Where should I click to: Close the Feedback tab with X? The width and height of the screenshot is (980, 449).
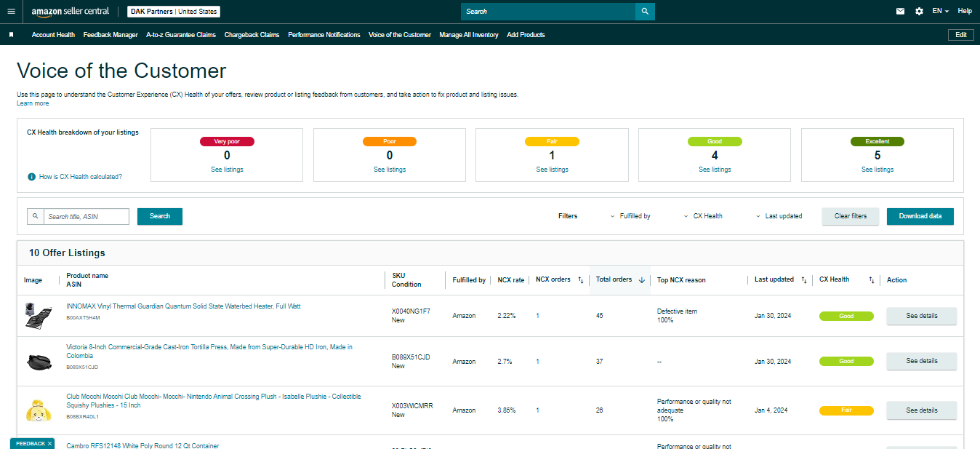[50, 443]
